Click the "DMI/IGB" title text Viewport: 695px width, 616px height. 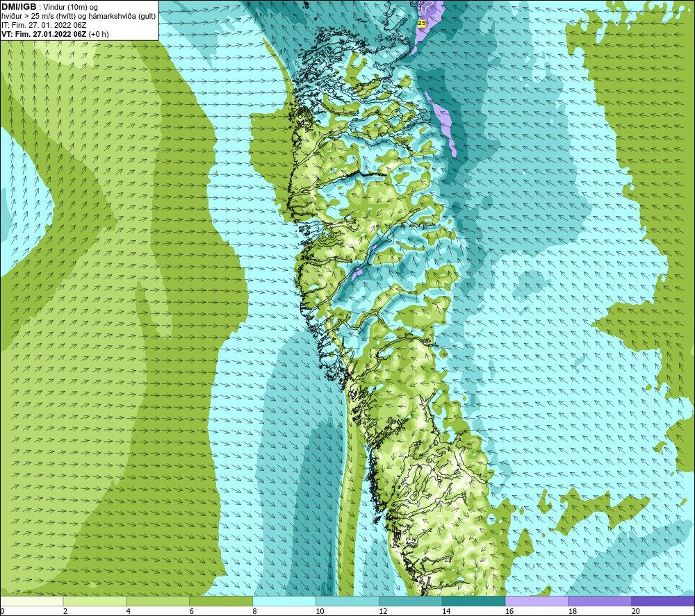(x=19, y=7)
